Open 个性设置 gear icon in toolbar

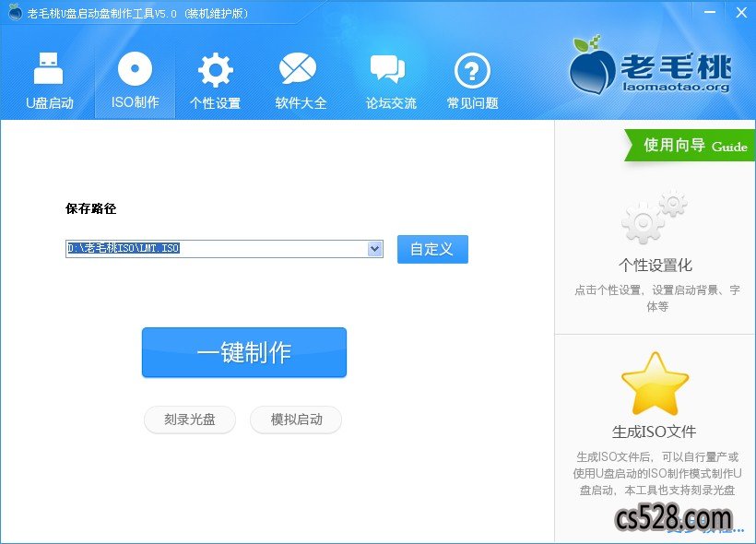click(x=216, y=69)
